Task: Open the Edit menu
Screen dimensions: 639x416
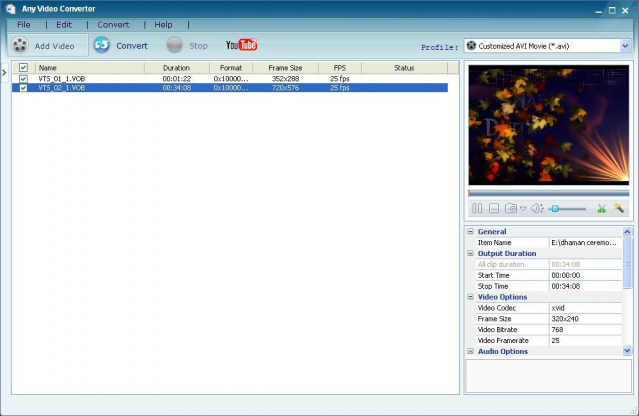Action: tap(64, 25)
